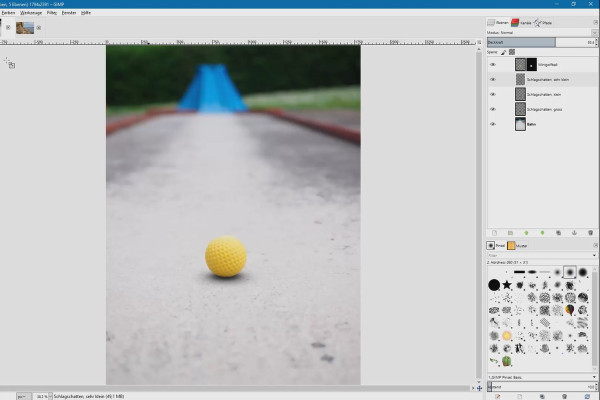
Task: Toggle visibility of Schlagschatten, klein layer
Action: pos(493,95)
